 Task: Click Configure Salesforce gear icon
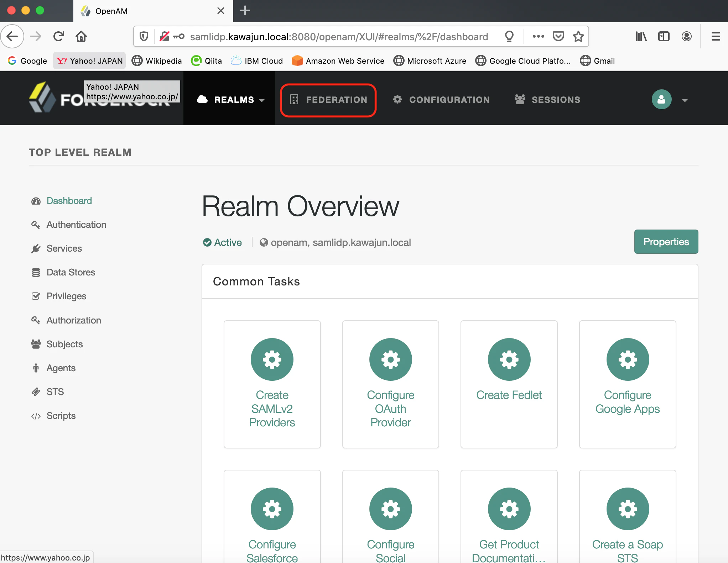click(272, 509)
